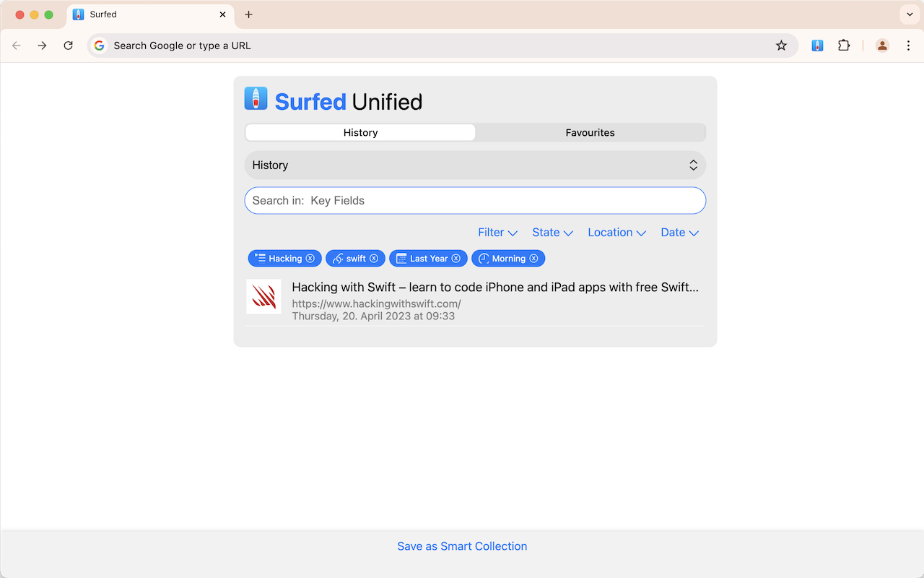The image size is (924, 578).
Task: Expand the tab search chevron
Action: pyautogui.click(x=910, y=14)
